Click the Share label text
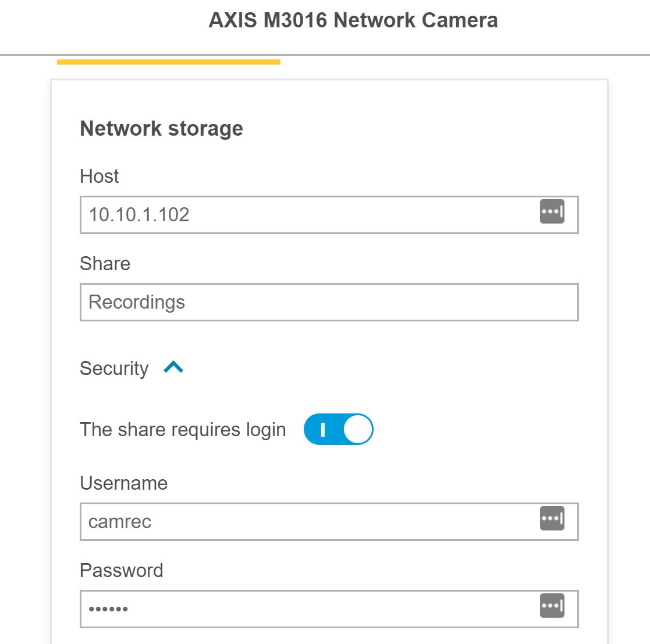The height and width of the screenshot is (644, 650). click(105, 264)
